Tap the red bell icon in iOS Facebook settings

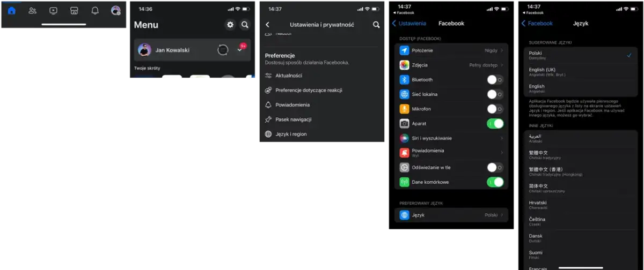pos(405,153)
